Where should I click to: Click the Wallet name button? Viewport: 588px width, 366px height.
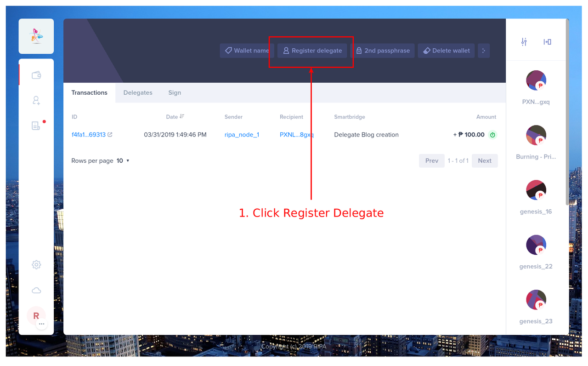(x=247, y=51)
